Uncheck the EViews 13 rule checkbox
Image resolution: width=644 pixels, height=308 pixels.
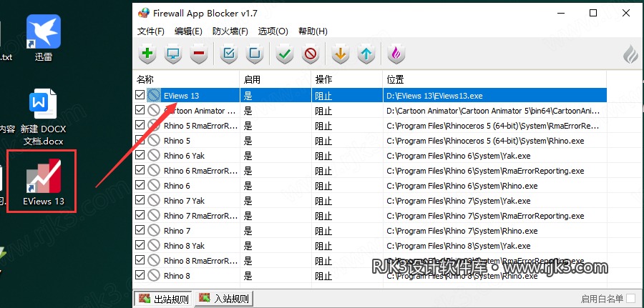point(140,95)
